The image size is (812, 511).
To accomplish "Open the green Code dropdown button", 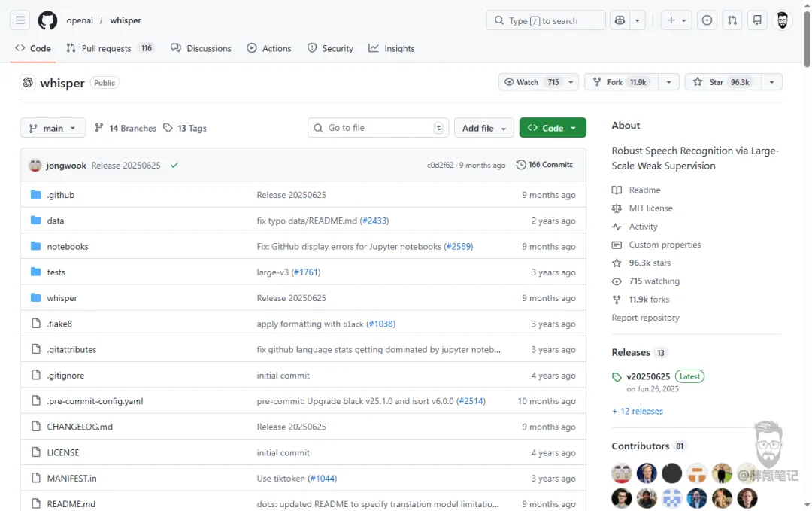I will [x=553, y=128].
